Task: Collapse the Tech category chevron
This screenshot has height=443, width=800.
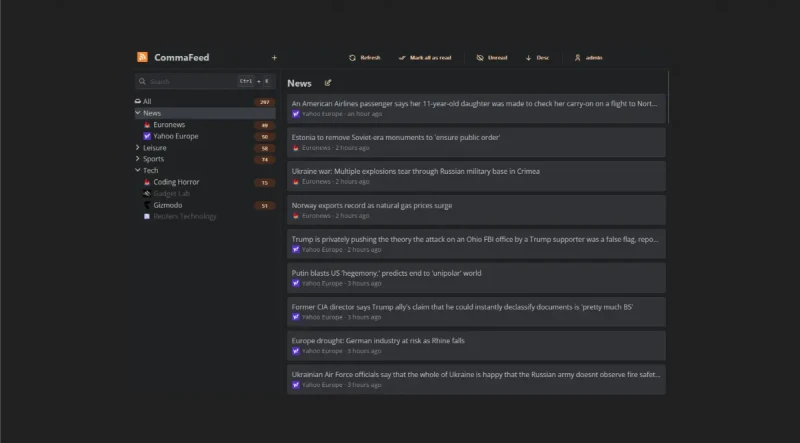Action: pyautogui.click(x=138, y=171)
